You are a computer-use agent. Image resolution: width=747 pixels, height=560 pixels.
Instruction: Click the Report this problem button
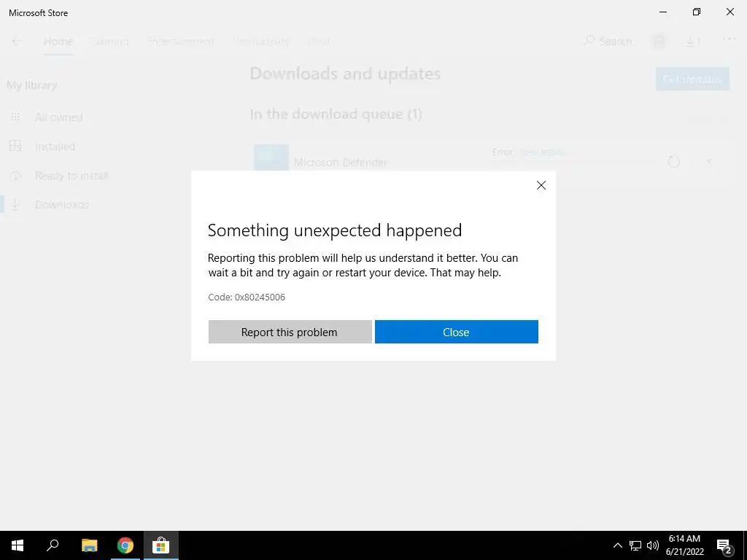pos(290,332)
